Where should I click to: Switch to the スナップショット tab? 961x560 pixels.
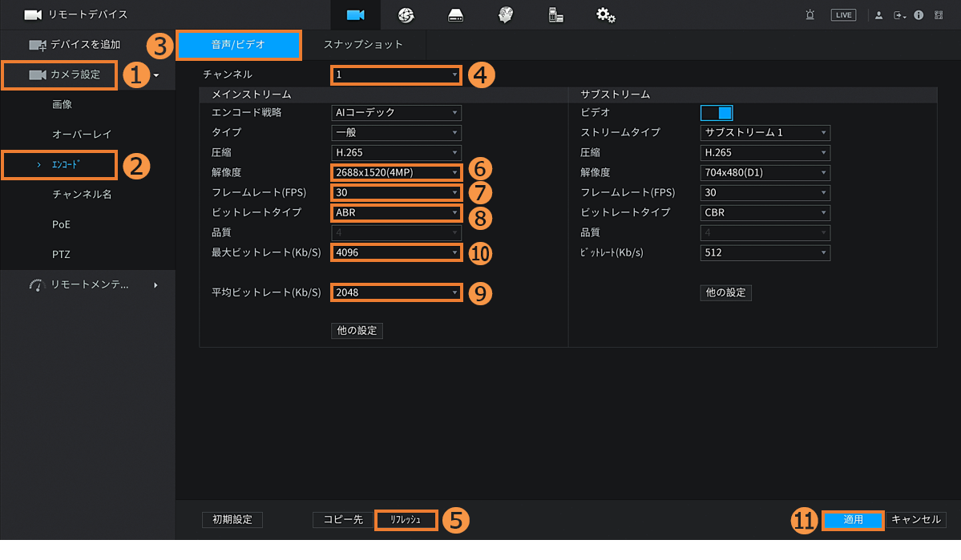(363, 45)
